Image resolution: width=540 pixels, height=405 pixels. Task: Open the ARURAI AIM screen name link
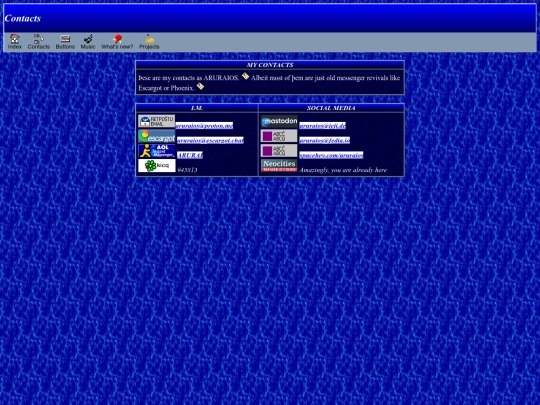[190, 155]
